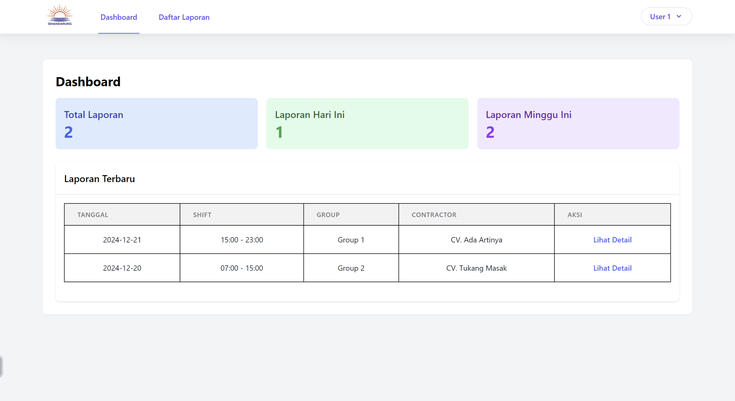
Task: Switch to the Daftar Laporan tab
Action: point(184,17)
